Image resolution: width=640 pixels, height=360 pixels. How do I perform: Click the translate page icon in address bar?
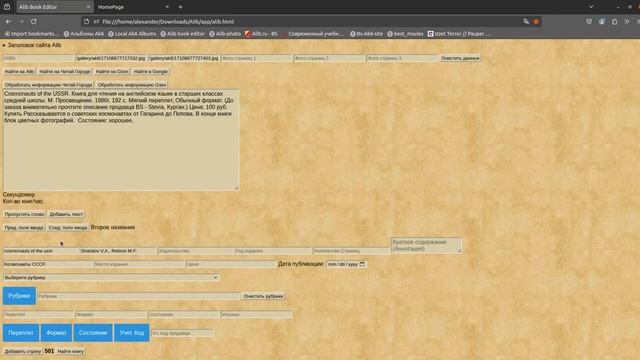(526, 21)
